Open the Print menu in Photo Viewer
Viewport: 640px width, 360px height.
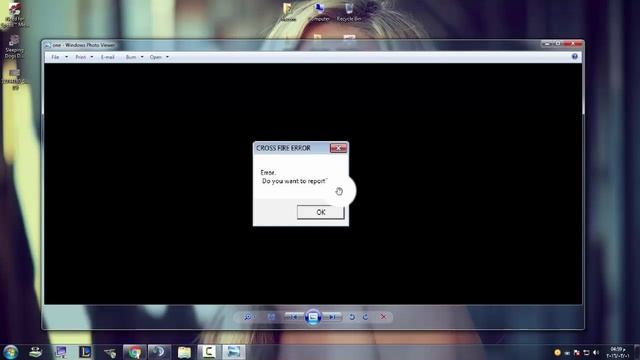(81, 57)
